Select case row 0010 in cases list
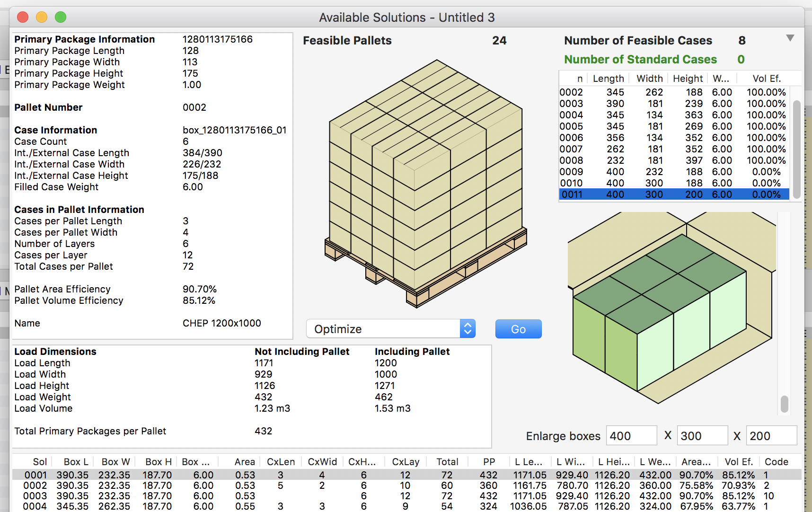Screen dimensions: 812x512 click(x=674, y=183)
